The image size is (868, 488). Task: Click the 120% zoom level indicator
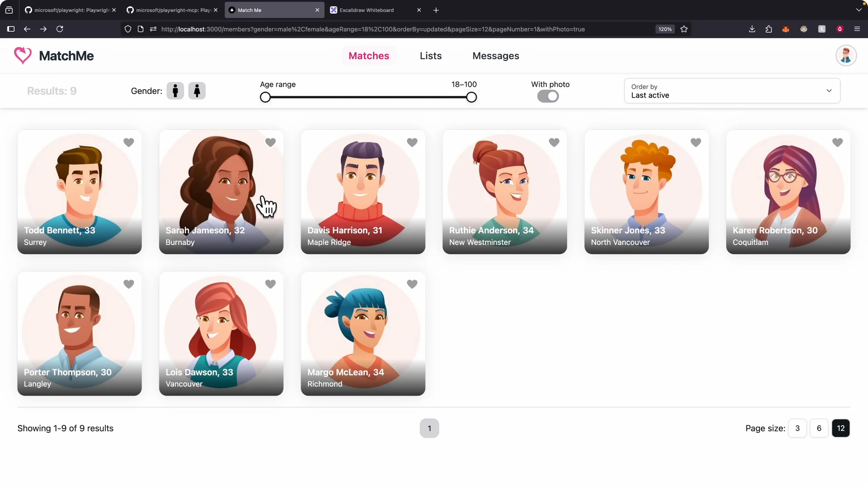pos(665,29)
